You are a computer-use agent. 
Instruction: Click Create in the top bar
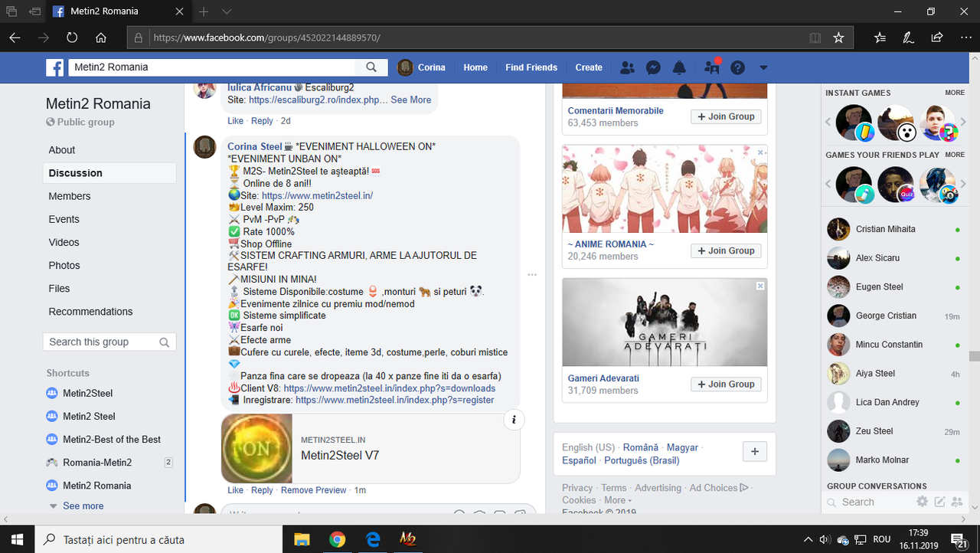point(589,67)
